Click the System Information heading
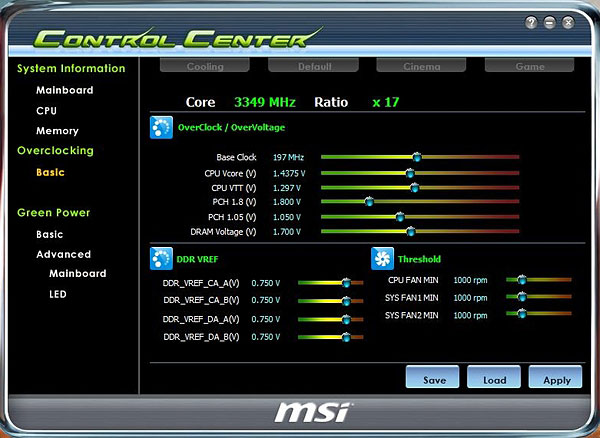600x438 pixels. pyautogui.click(x=71, y=68)
